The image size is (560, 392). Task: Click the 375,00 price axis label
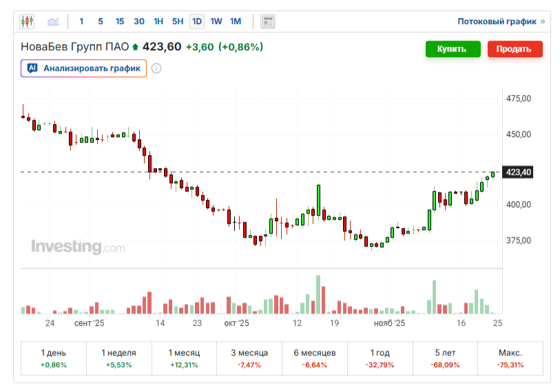click(x=519, y=240)
